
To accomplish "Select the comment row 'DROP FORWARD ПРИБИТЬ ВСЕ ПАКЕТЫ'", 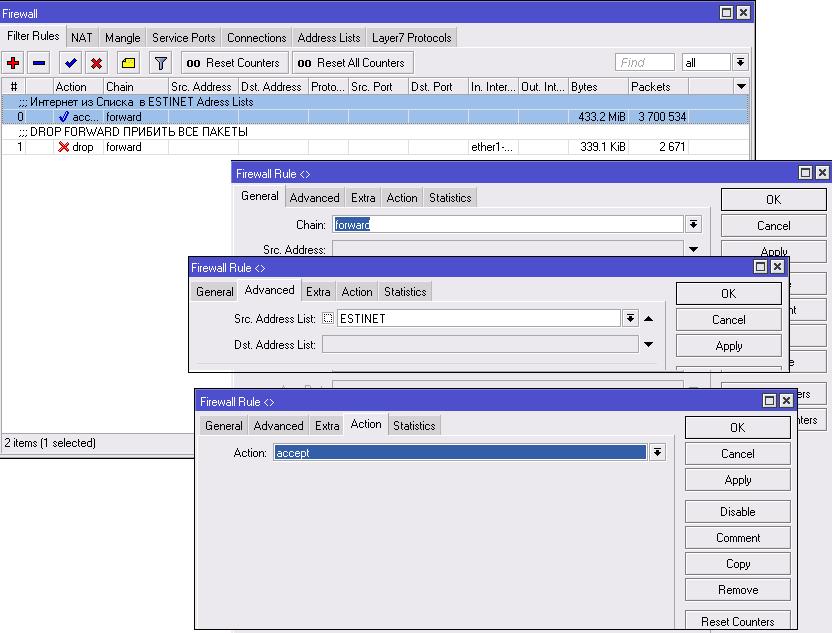I will coord(375,132).
